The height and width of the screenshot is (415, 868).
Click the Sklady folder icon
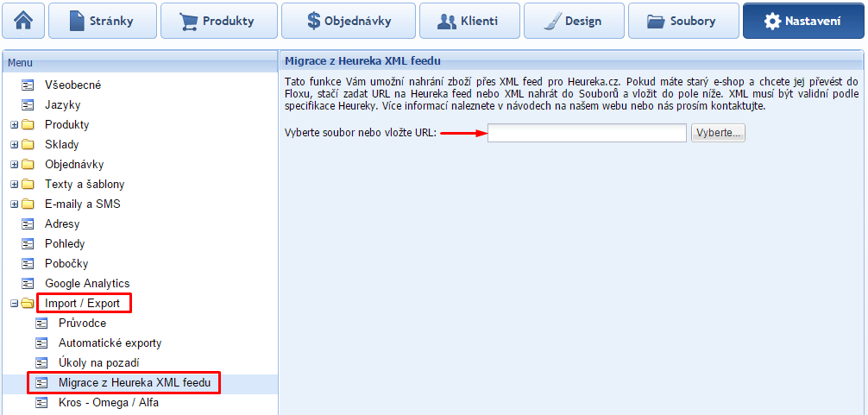28,145
